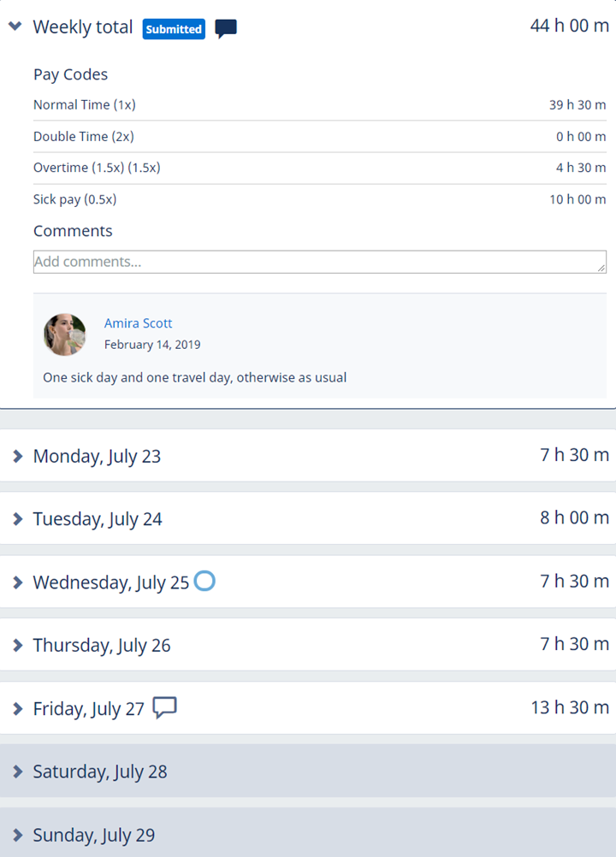Screen dimensions: 616x857
Task: Click the comment bubble icon next to Friday
Action: 164,707
